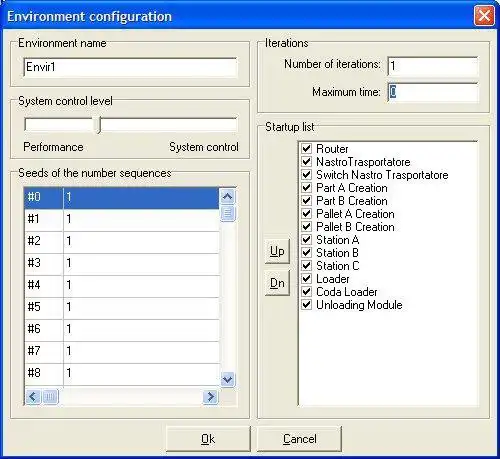Select seed row #3
This screenshot has width=500, height=459.
122,264
